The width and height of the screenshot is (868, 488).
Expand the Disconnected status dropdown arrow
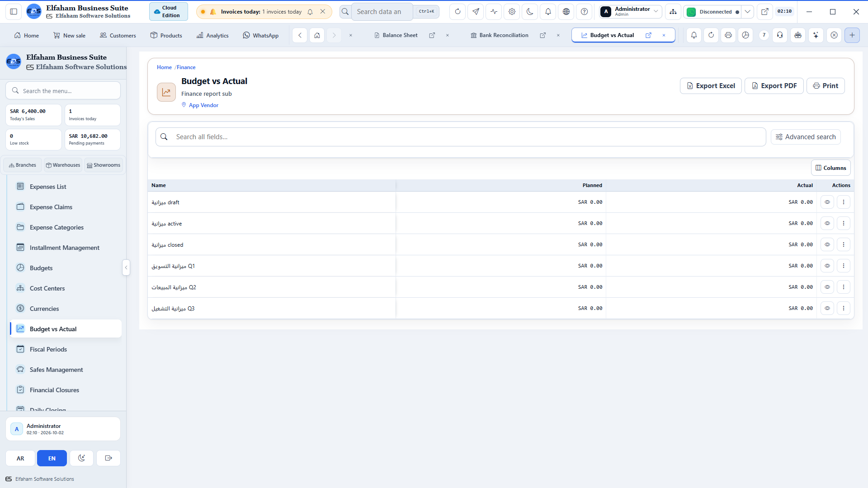tap(748, 12)
